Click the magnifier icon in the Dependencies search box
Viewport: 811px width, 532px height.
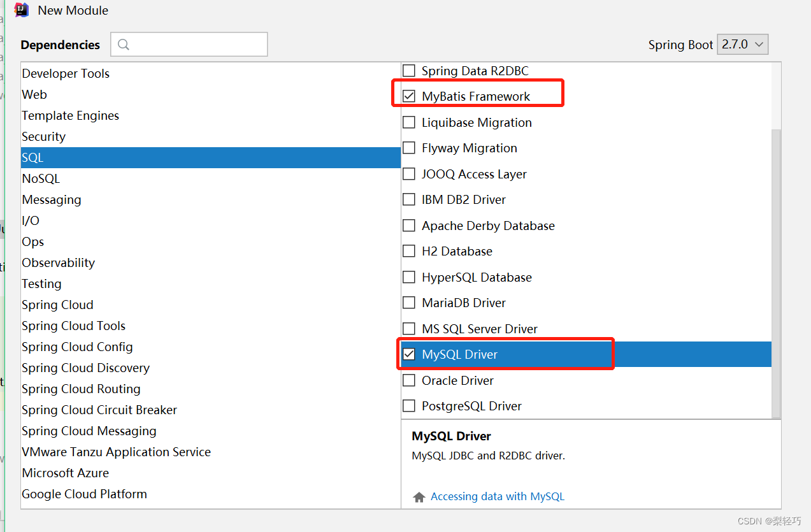(x=124, y=44)
